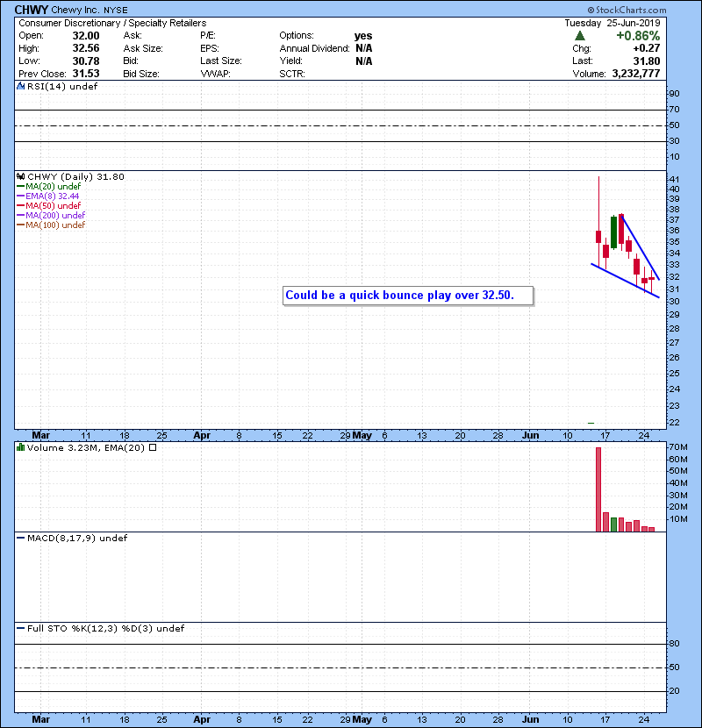Click the date 'Tuesday 25-Jun-2019'
Image resolution: width=702 pixels, height=728 pixels.
[x=612, y=23]
